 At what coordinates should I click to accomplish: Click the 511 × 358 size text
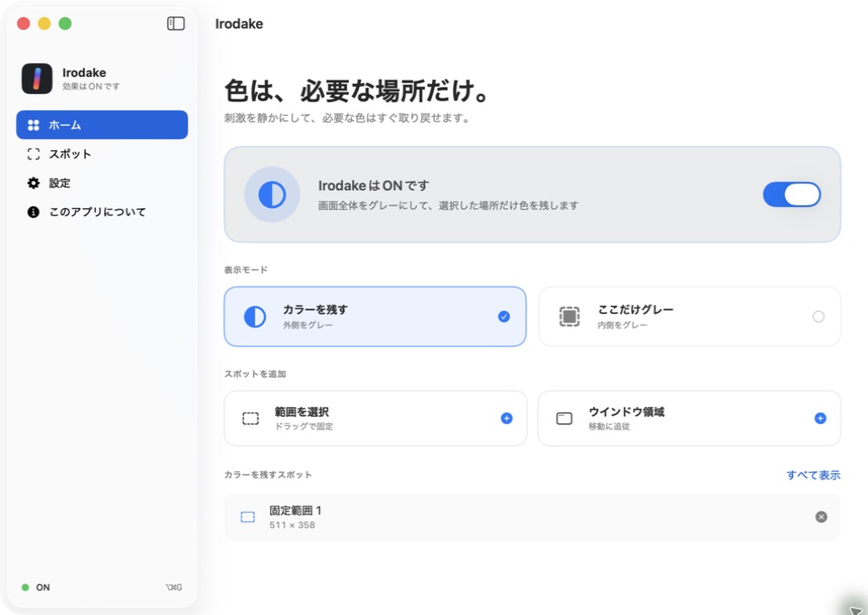[292, 525]
